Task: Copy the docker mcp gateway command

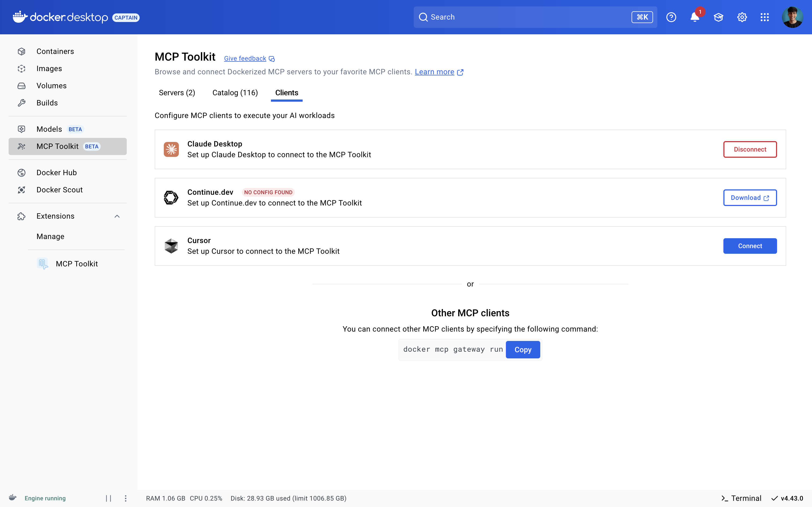Action: point(523,350)
